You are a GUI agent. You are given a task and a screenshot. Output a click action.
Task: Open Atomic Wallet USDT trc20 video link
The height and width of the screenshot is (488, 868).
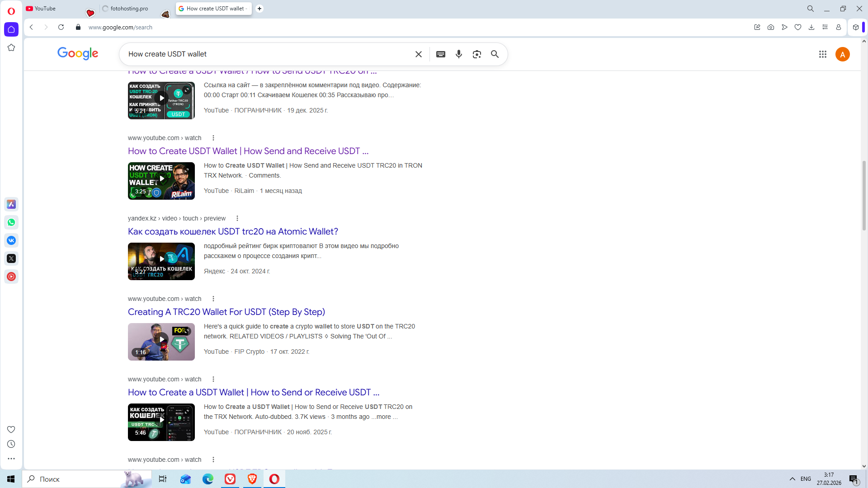pyautogui.click(x=233, y=231)
